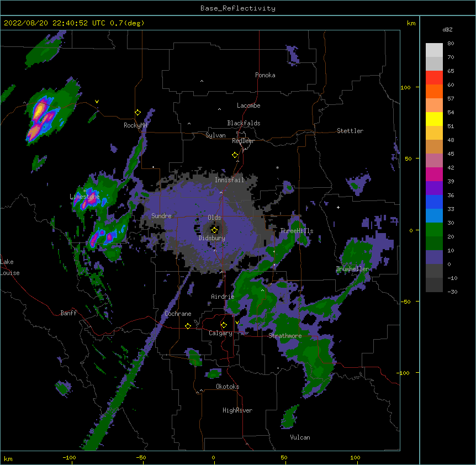The height and width of the screenshot is (465, 476).
Task: Select the Vulcan label
Action: (x=300, y=437)
